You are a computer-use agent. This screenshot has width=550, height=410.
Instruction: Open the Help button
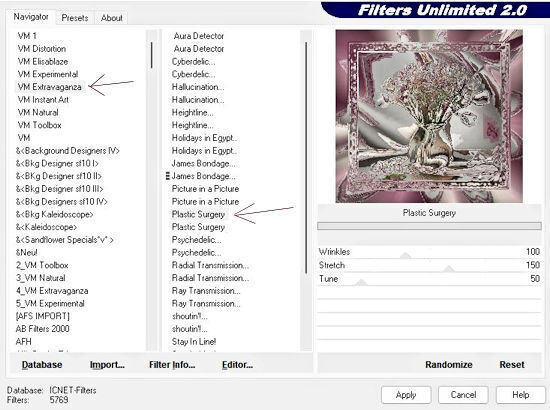pos(521,395)
